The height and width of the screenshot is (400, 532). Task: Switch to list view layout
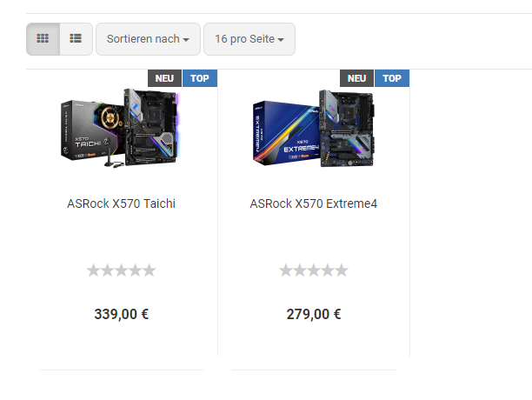point(76,39)
